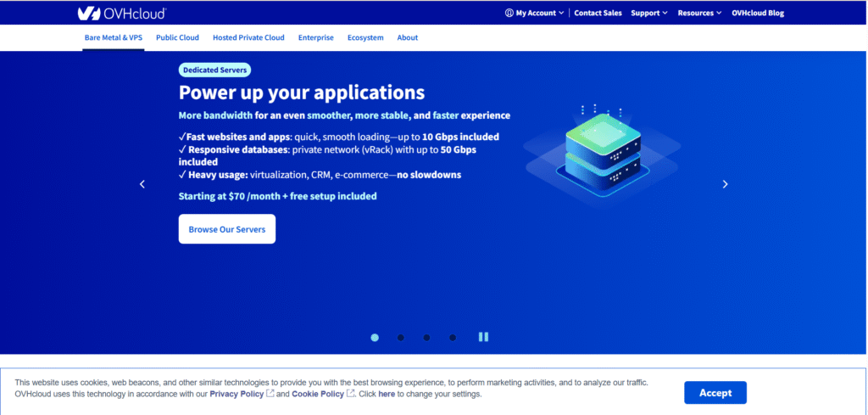The height and width of the screenshot is (415, 868).
Task: Go to previous carousel slide arrow
Action: click(x=142, y=184)
